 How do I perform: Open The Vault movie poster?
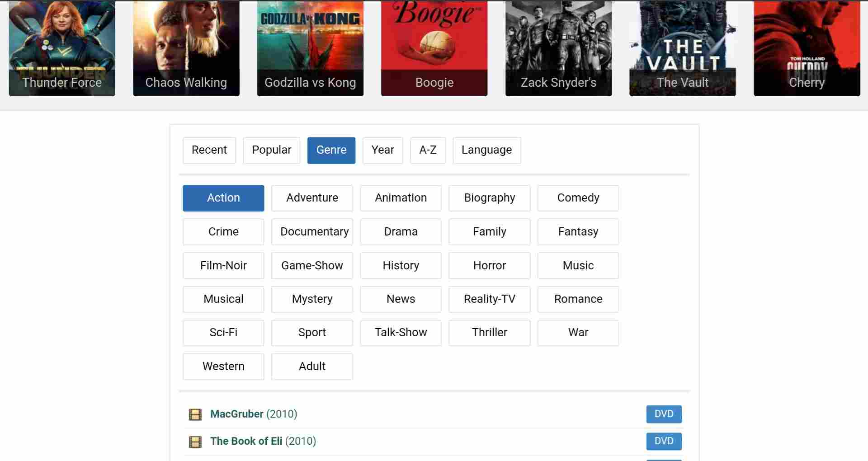coord(683,48)
